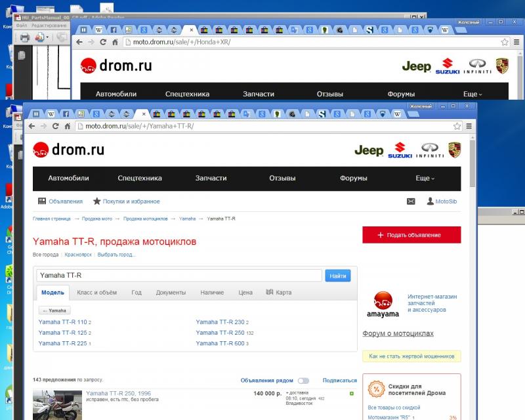
Task: Reload the Honda XR window page
Action: click(x=103, y=42)
